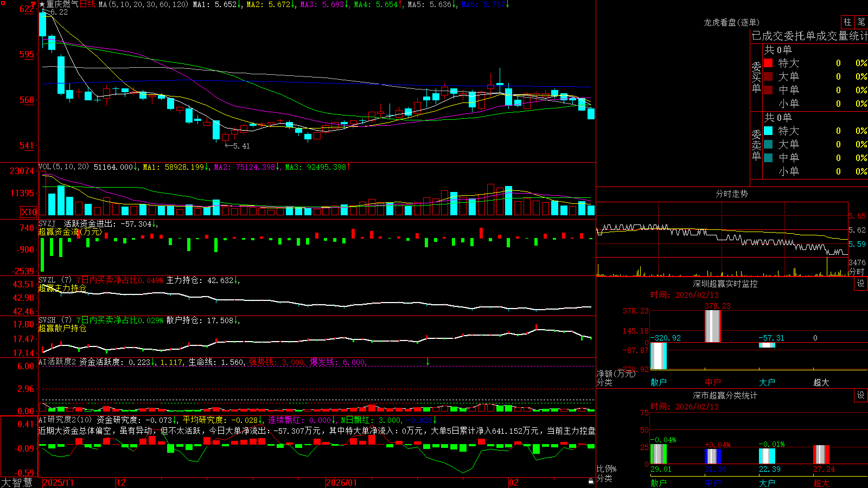
Task: Click the 柱 bar-mode button
Action: coord(847,22)
